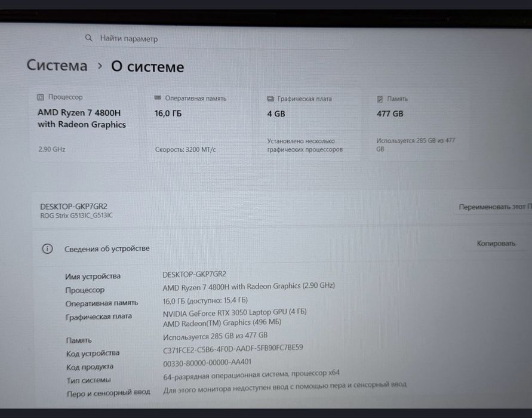Click 'Перо и сенсорный ввод' row label
Viewport: 532px width, 418px height.
pyautogui.click(x=109, y=393)
